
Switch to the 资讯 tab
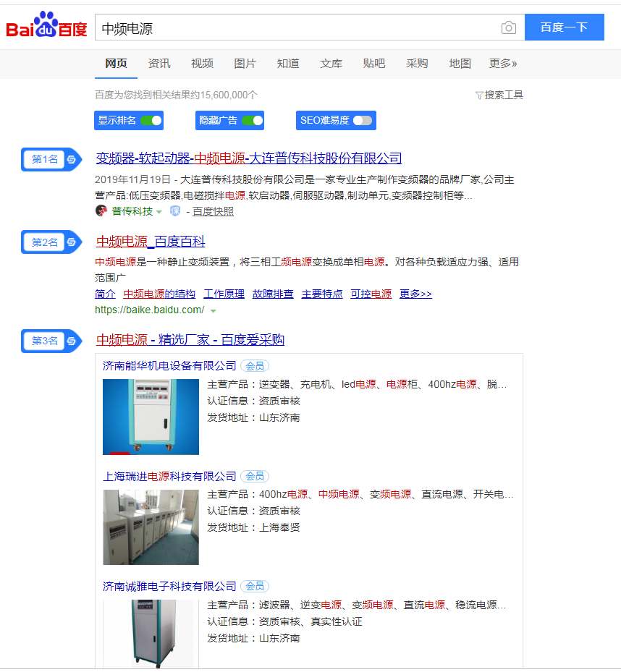[x=159, y=64]
